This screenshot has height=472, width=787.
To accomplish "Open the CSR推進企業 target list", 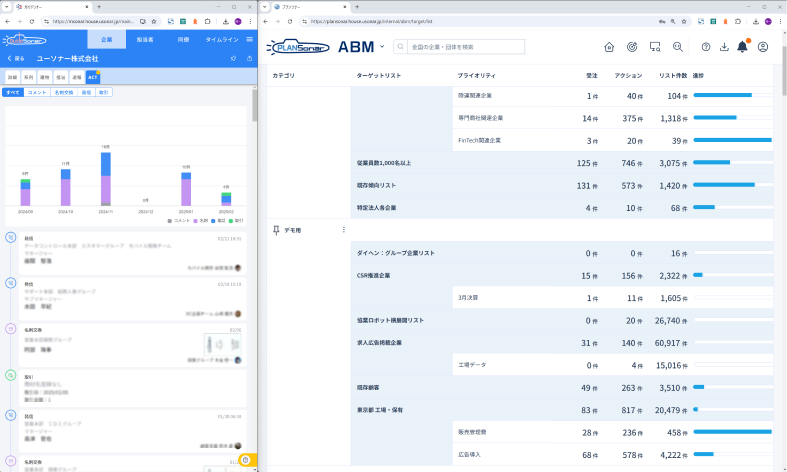I will pos(372,275).
